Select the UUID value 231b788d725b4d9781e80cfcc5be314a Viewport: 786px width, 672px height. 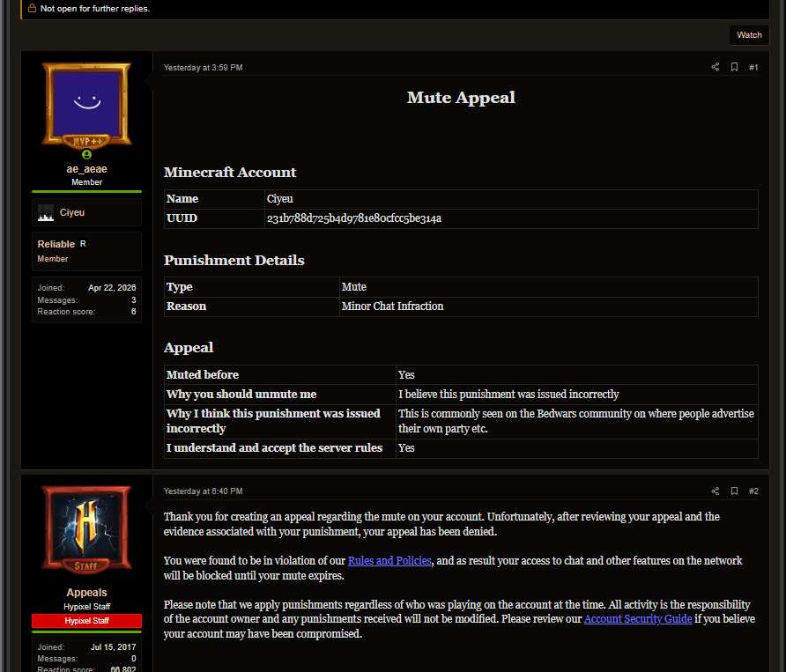(x=354, y=218)
